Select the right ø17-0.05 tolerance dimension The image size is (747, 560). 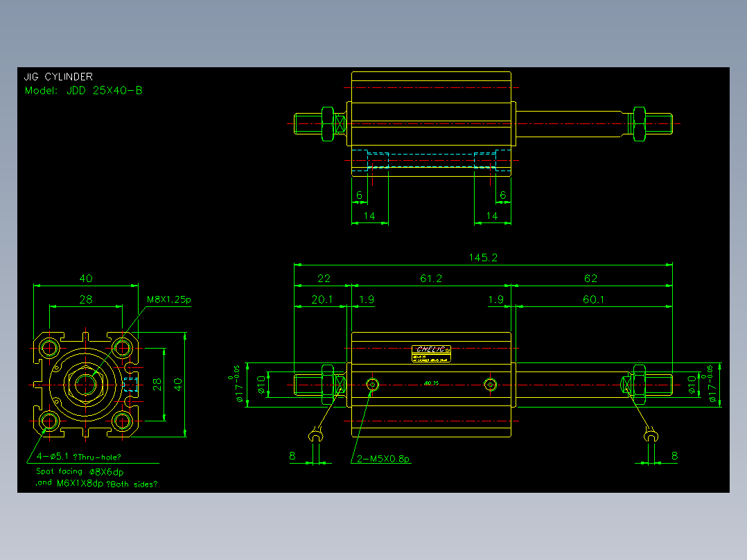pyautogui.click(x=710, y=385)
